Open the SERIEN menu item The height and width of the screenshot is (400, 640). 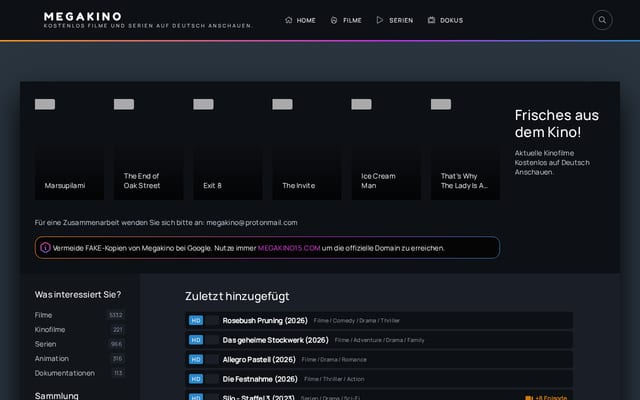(x=395, y=20)
